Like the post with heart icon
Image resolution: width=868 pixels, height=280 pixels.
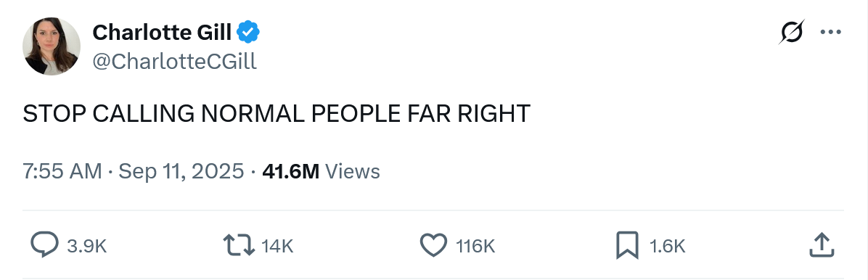coord(433,245)
